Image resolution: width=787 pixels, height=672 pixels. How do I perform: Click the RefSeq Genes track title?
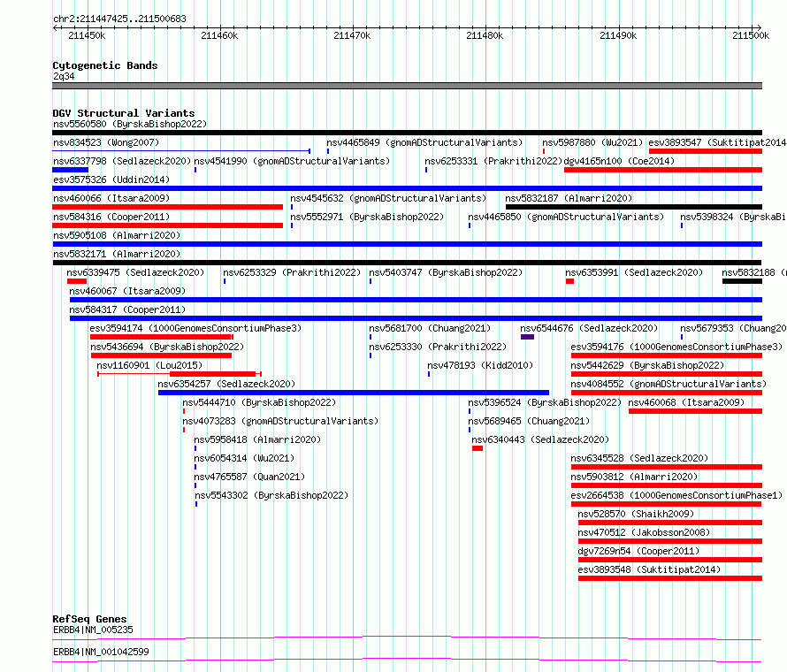(x=90, y=619)
